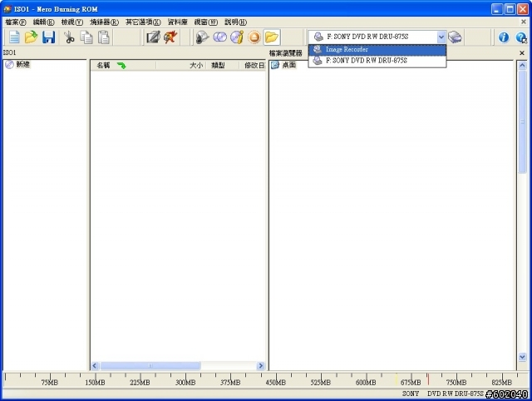Click the speaker and disc toolbar icon
The width and height of the screenshot is (532, 401).
click(202, 37)
